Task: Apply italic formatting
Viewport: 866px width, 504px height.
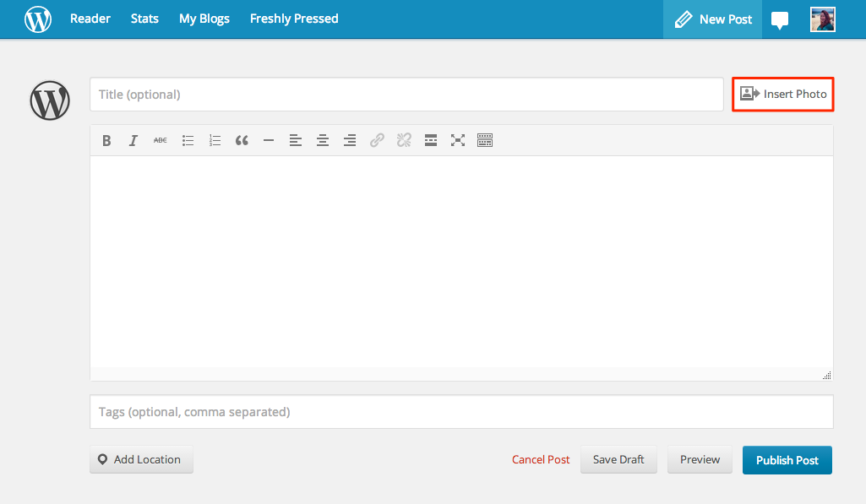Action: (133, 141)
